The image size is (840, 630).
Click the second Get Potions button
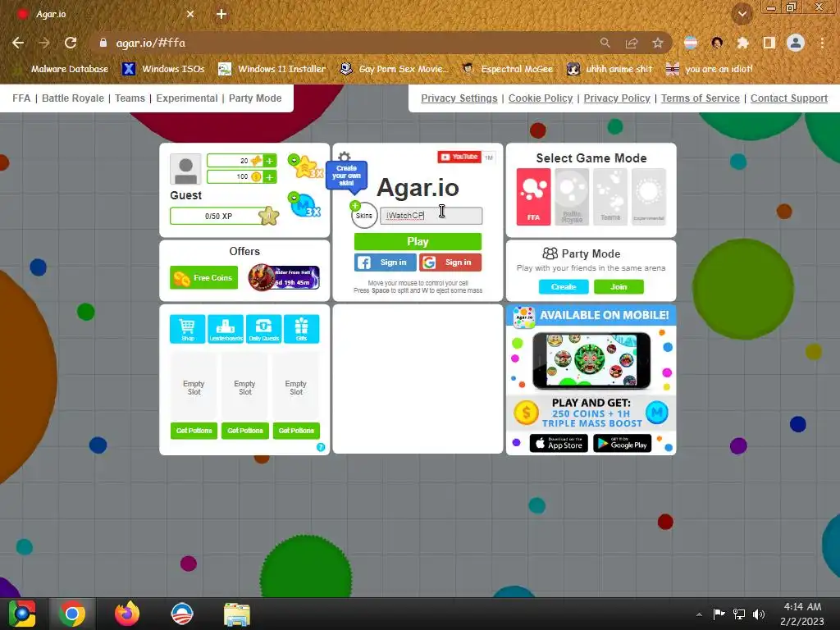[x=244, y=431]
